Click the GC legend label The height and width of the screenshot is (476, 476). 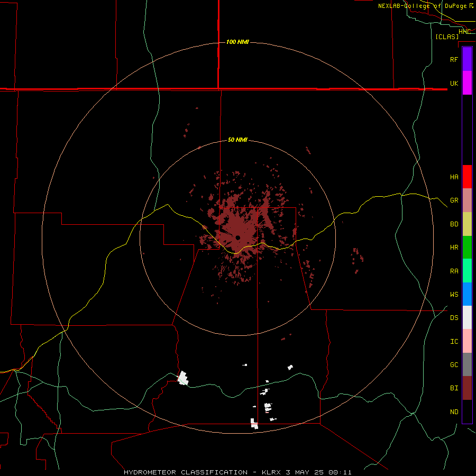tap(454, 364)
